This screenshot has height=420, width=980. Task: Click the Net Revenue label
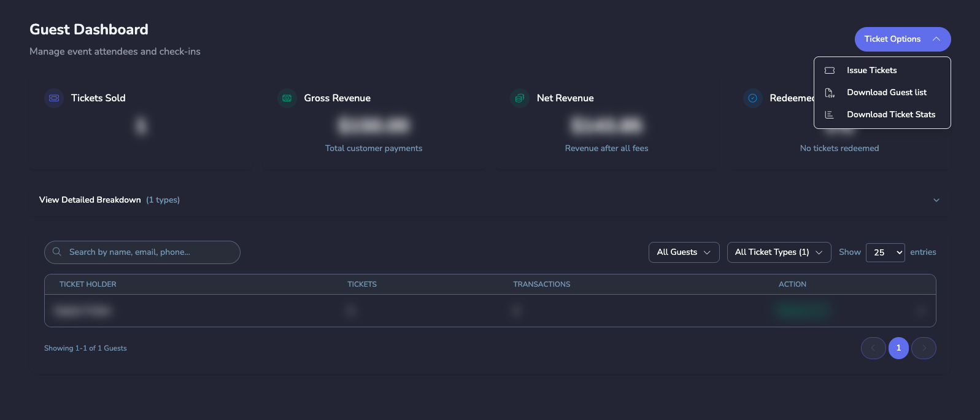(565, 98)
